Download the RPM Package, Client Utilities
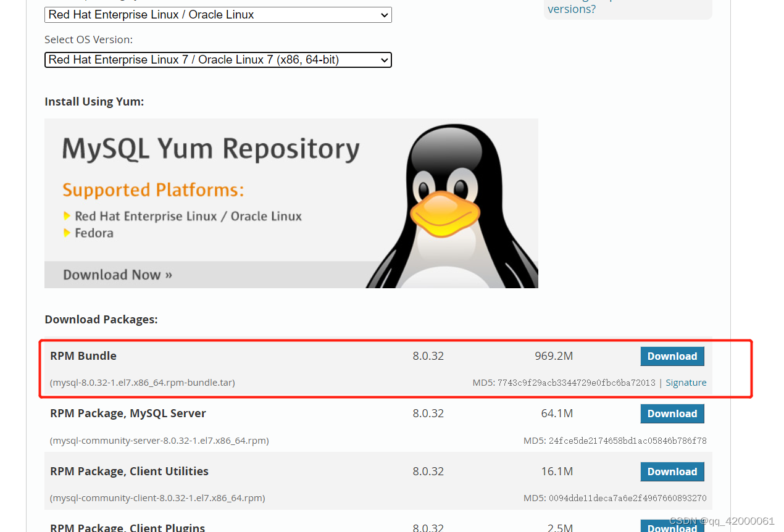784x532 pixels. [672, 472]
